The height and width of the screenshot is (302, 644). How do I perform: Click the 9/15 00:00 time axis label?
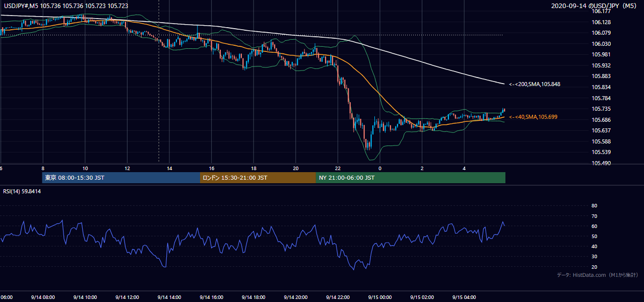[380, 297]
